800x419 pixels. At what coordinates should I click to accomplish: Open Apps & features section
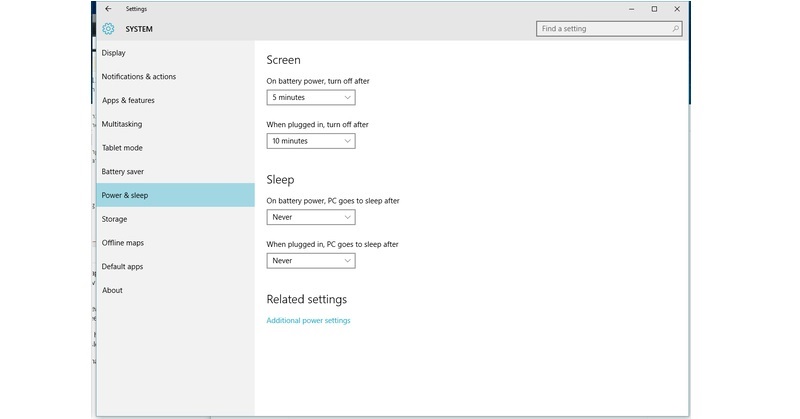pyautogui.click(x=128, y=100)
